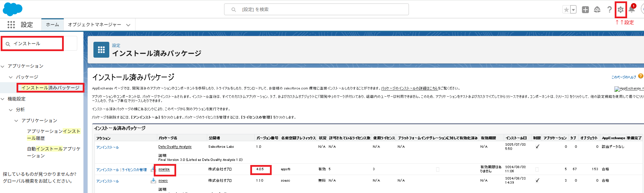Click アンインストール in the soarize row
Screen dimensions: 644x193
tap(108, 170)
